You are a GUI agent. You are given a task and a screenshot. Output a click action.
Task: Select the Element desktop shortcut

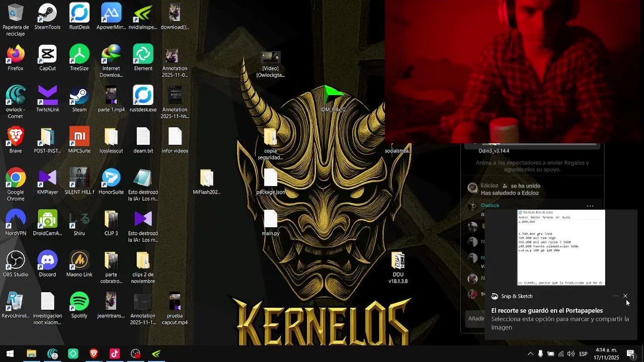pyautogui.click(x=143, y=58)
